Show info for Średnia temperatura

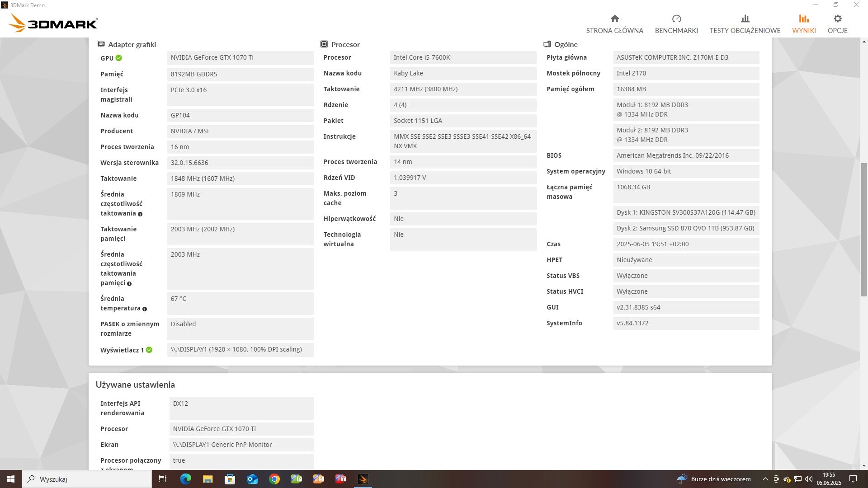pos(145,309)
